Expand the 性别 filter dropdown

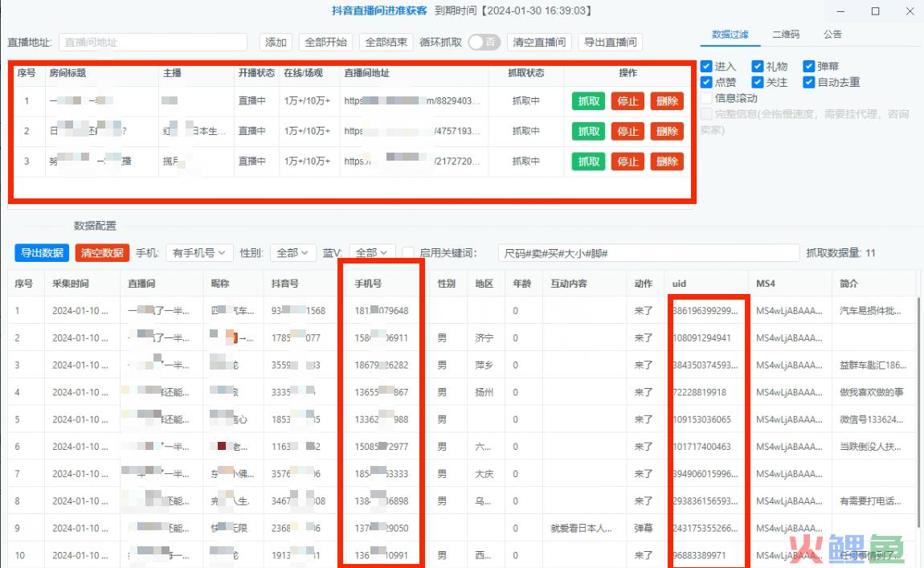point(293,253)
